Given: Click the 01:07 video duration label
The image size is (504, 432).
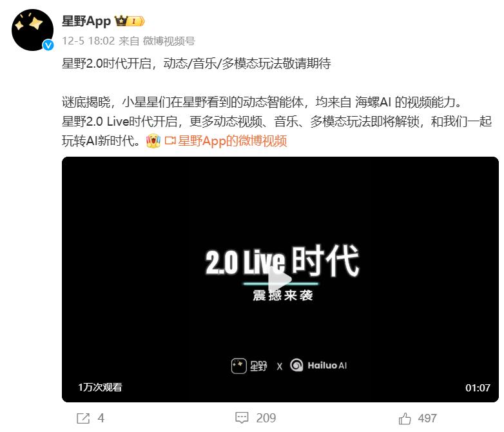Looking at the screenshot, I should [478, 388].
